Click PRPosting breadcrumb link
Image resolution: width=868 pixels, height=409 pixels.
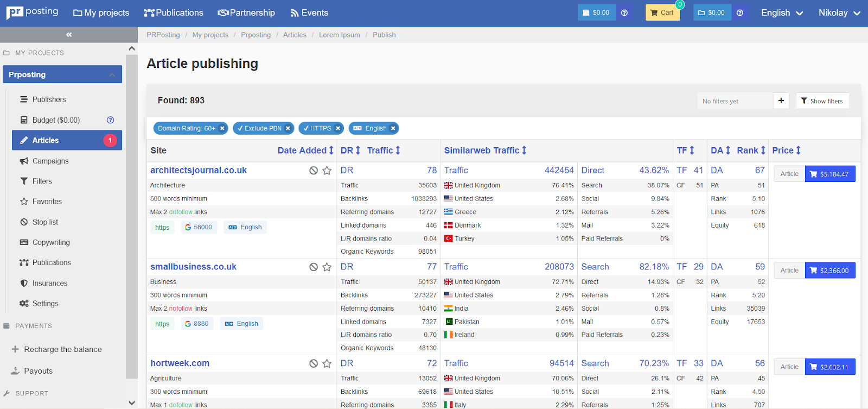pos(163,35)
